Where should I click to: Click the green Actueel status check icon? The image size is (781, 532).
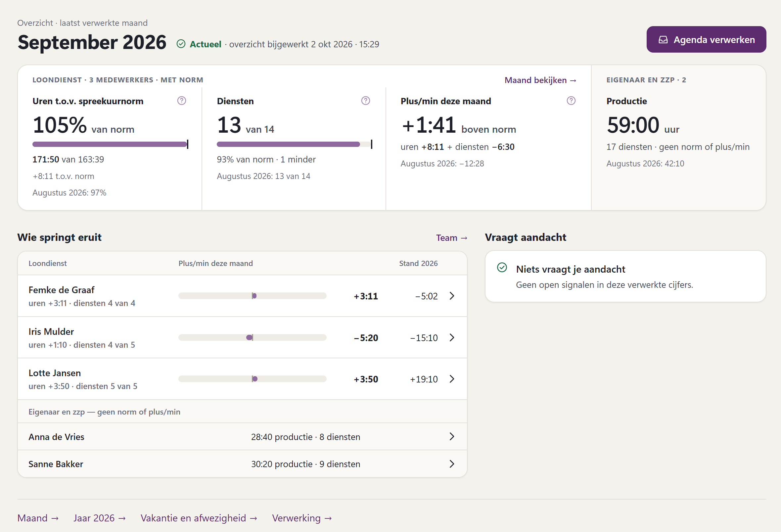click(181, 44)
